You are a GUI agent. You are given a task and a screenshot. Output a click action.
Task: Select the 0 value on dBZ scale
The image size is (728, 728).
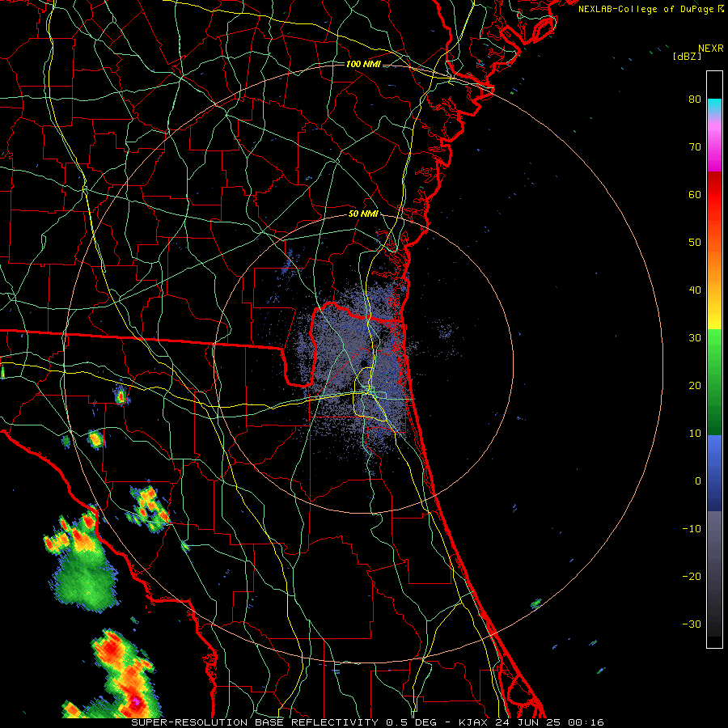(698, 481)
